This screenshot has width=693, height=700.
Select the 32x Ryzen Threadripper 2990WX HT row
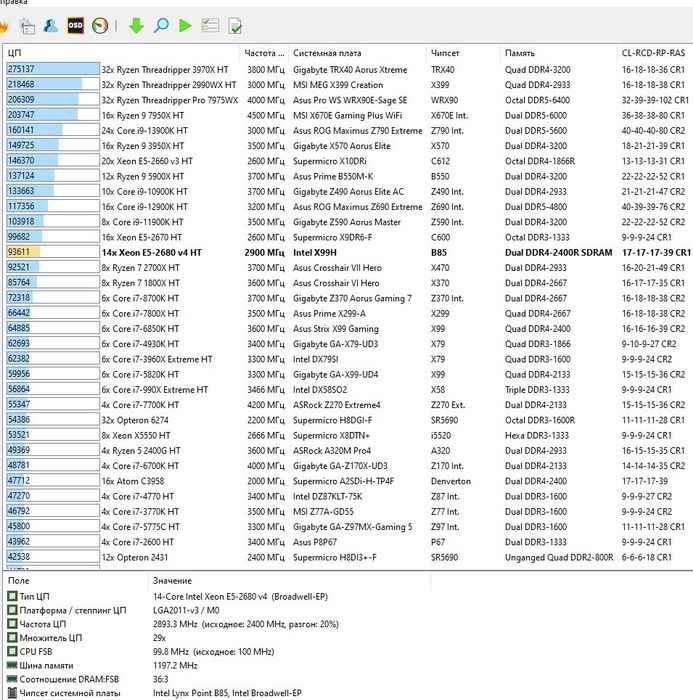[348, 84]
